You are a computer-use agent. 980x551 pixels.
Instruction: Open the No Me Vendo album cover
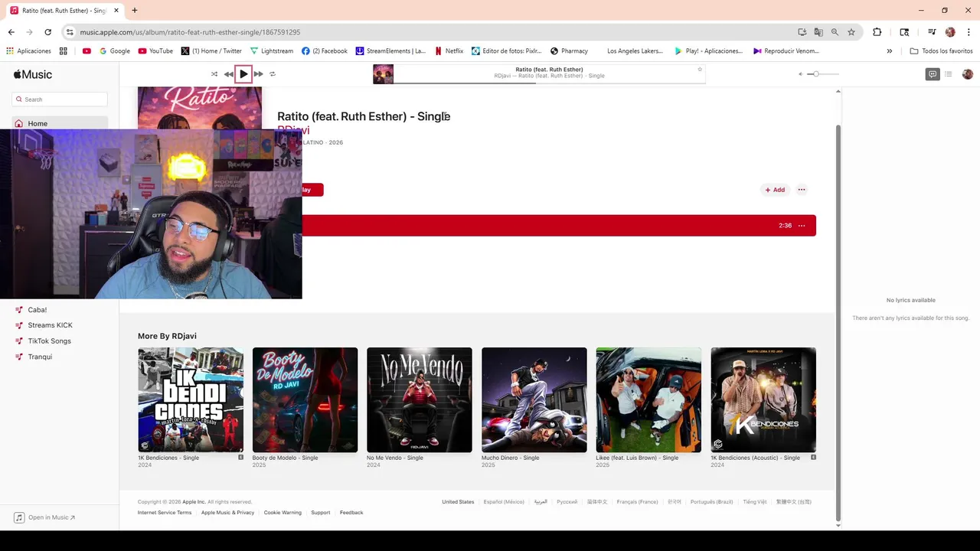point(420,399)
